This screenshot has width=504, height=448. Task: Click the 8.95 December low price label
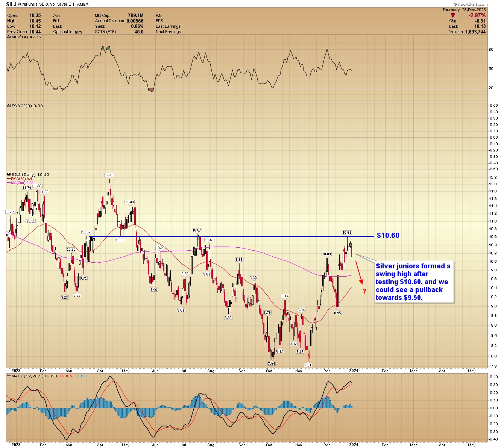coord(337,313)
